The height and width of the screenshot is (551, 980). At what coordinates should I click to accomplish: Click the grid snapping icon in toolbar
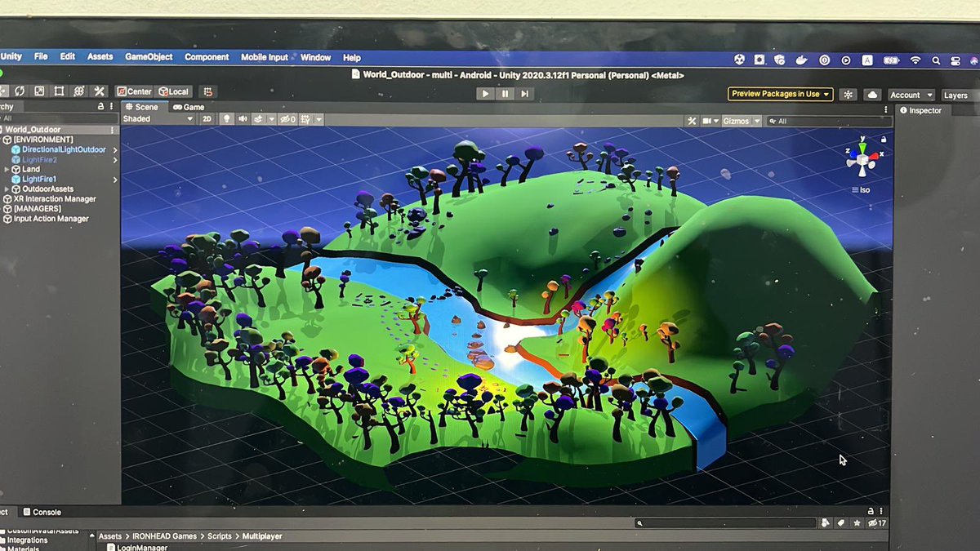(208, 91)
